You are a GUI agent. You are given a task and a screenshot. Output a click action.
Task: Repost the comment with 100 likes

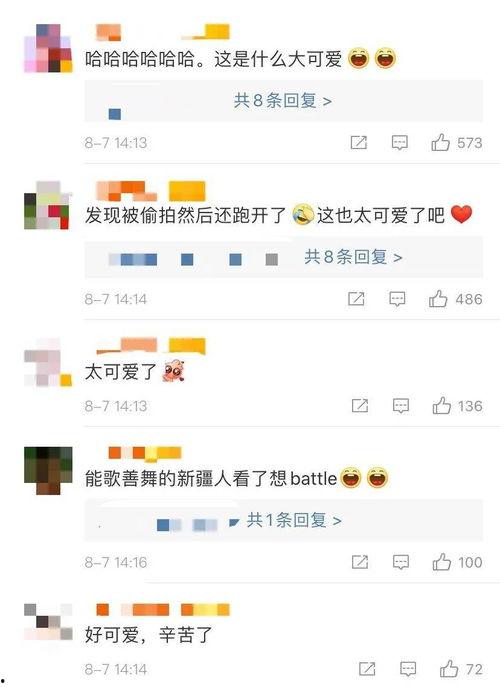[360, 562]
